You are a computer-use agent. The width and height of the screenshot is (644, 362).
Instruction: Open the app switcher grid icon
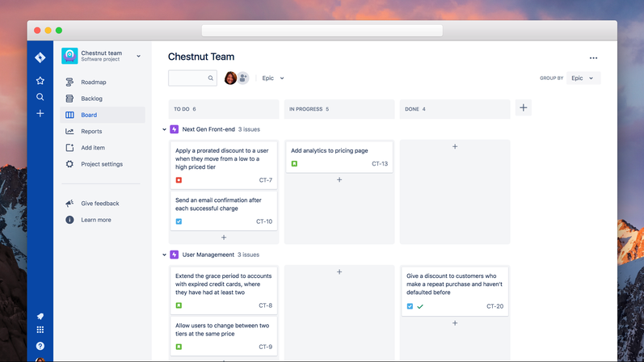point(40,330)
